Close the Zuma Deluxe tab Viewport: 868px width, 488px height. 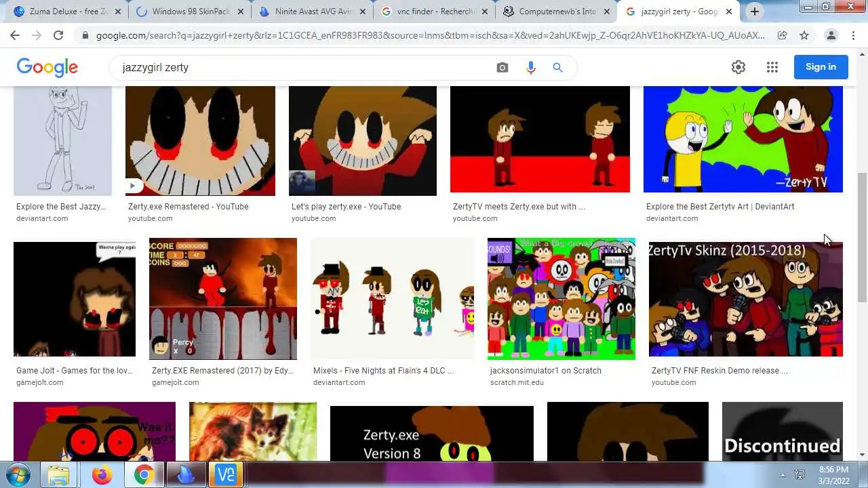(x=117, y=12)
